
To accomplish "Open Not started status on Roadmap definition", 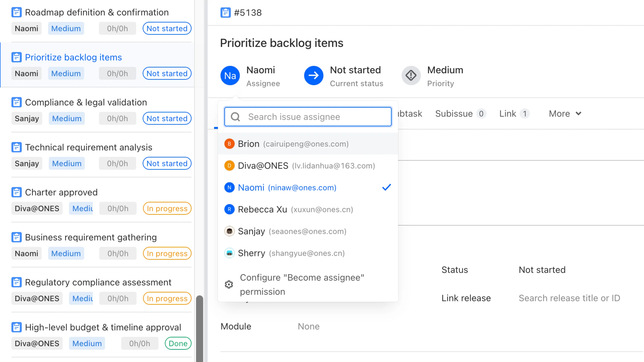I will (167, 28).
